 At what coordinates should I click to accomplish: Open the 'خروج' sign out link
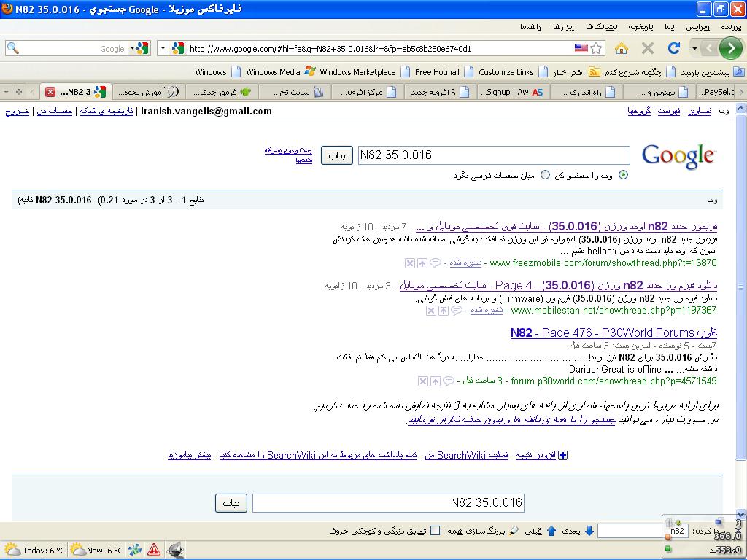click(18, 112)
